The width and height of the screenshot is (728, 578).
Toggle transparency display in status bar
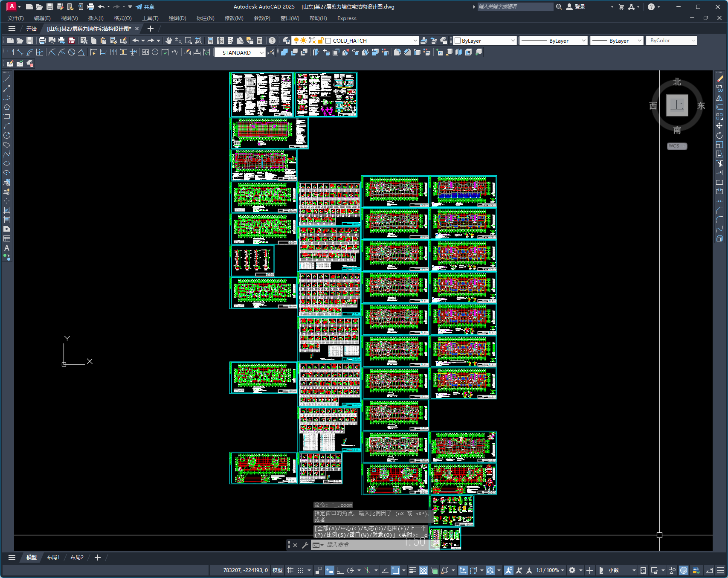pos(423,570)
